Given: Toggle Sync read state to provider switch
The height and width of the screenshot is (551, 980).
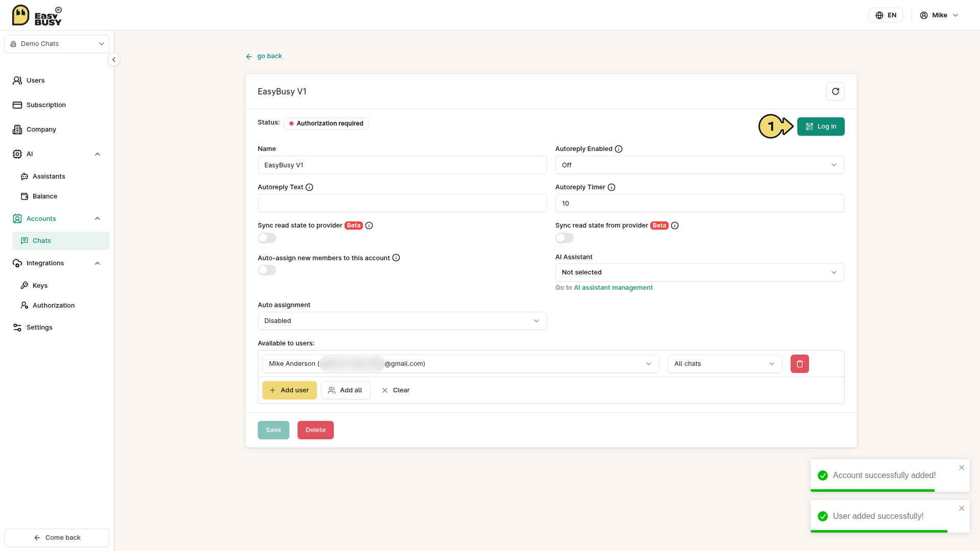Looking at the screenshot, I should 267,238.
